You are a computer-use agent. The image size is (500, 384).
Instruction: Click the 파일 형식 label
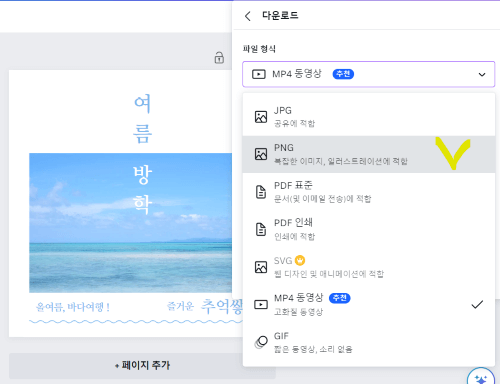point(259,49)
